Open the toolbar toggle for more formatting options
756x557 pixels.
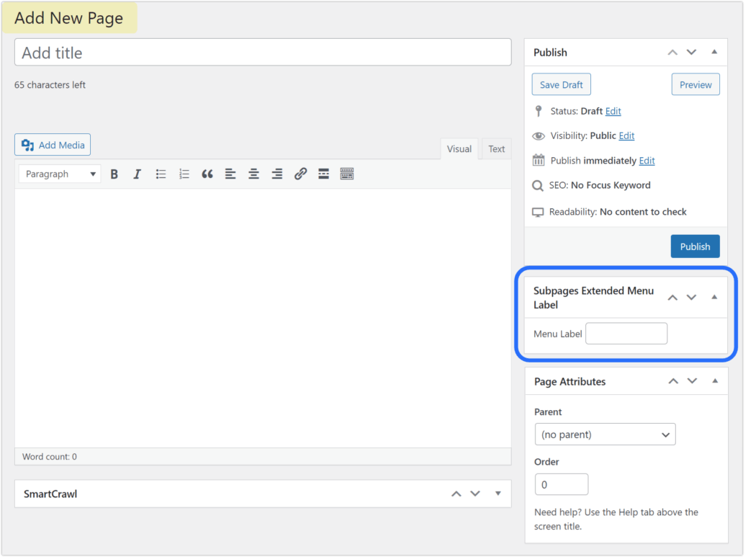pos(347,173)
